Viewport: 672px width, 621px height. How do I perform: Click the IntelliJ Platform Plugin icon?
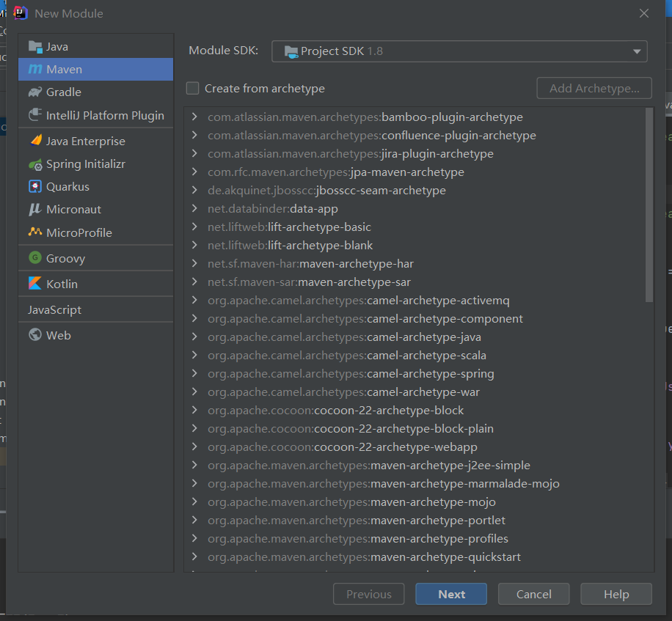click(35, 115)
